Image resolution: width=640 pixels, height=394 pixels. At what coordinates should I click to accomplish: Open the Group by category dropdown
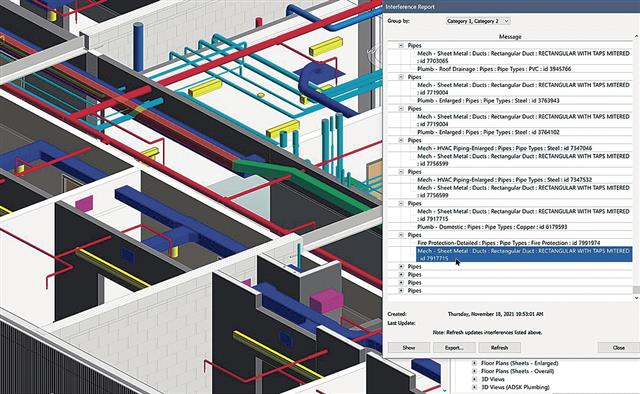(x=478, y=21)
